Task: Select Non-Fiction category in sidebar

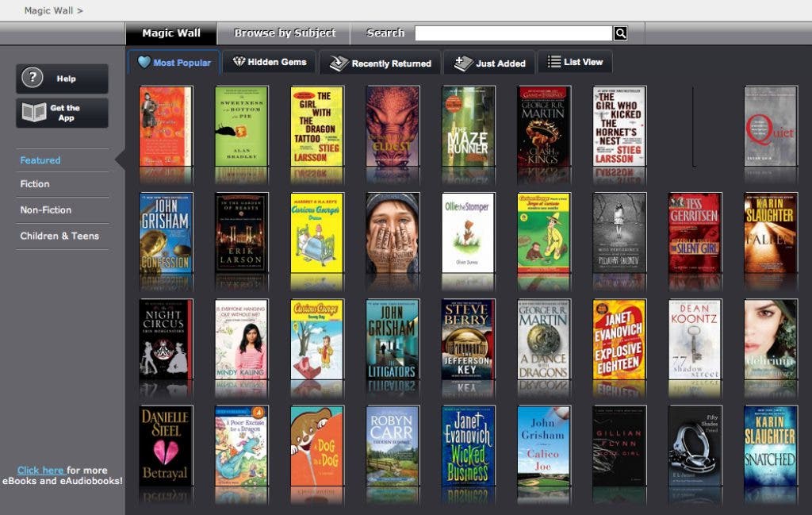Action: coord(45,209)
